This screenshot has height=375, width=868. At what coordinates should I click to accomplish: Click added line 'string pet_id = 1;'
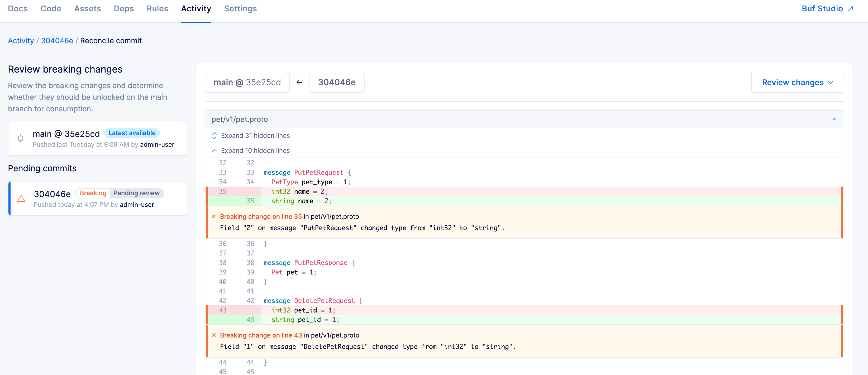[524, 319]
